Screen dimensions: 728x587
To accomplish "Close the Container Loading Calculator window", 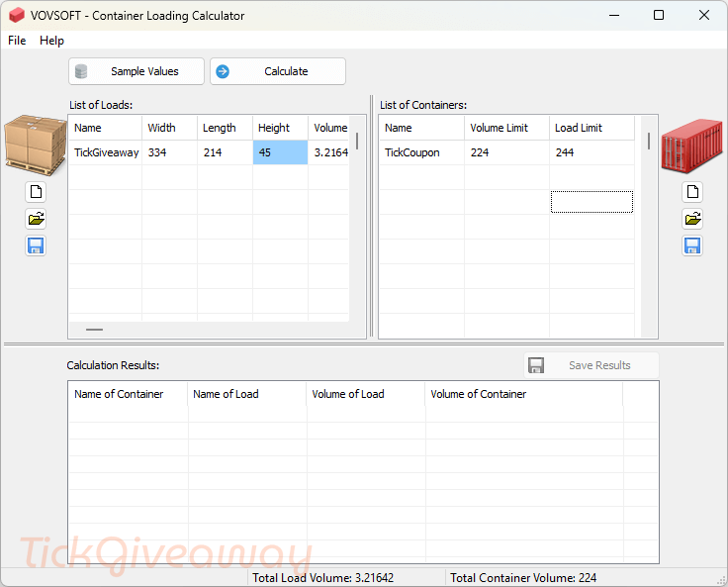I will tap(704, 15).
